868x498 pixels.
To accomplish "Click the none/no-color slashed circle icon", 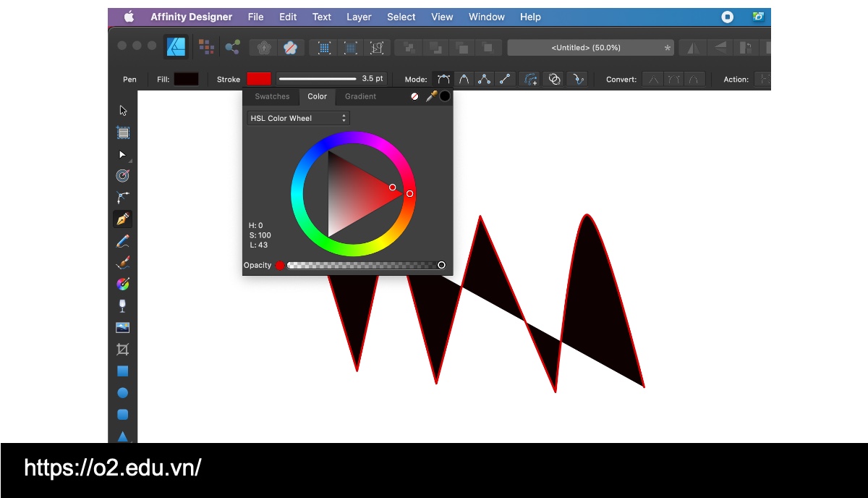I will [x=414, y=96].
